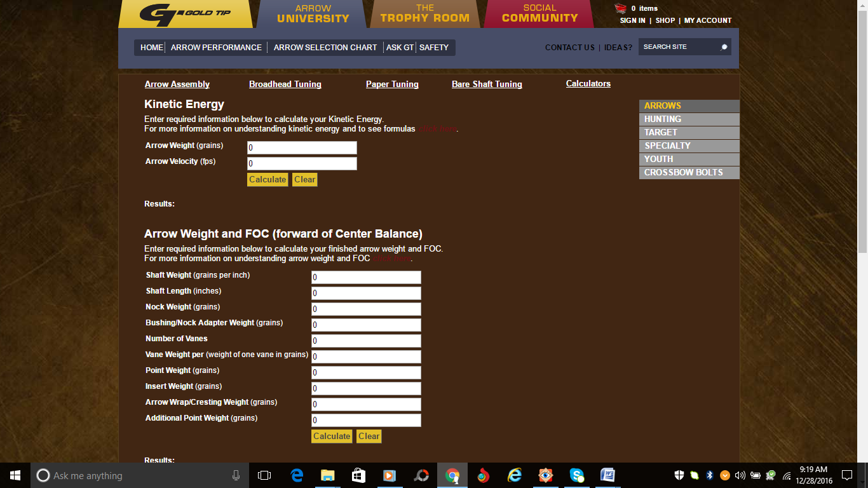
Task: Open Windows Start menu
Action: (15, 475)
